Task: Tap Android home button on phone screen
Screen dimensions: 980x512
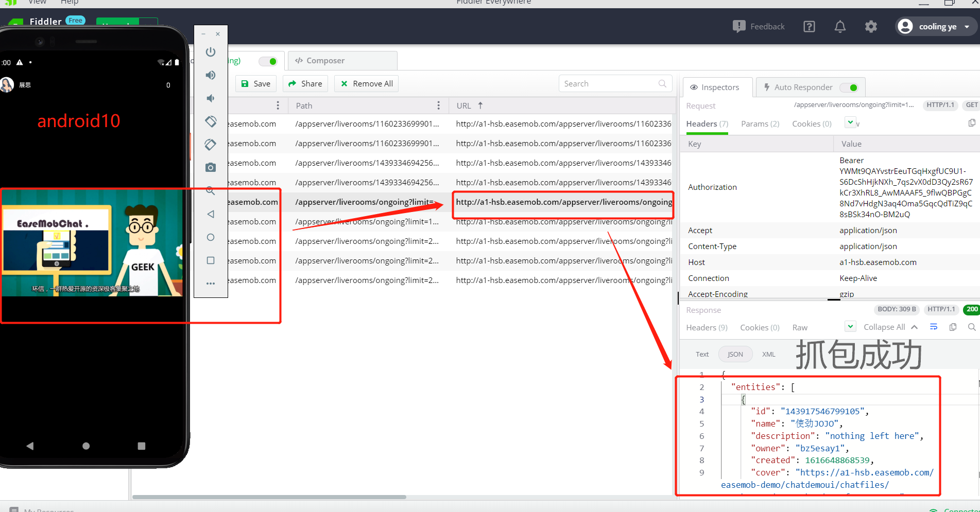Action: pos(86,446)
